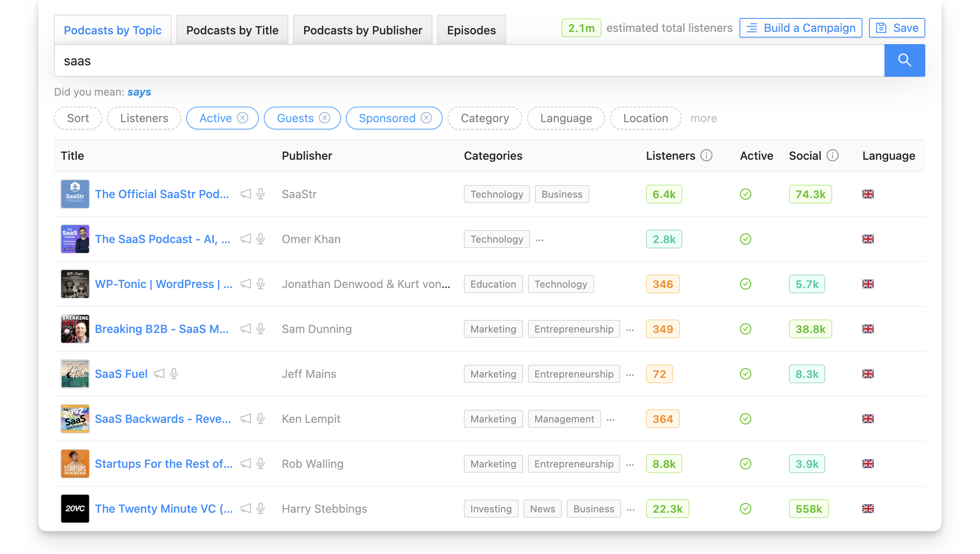Click the blue search magnifier icon

[x=904, y=60]
